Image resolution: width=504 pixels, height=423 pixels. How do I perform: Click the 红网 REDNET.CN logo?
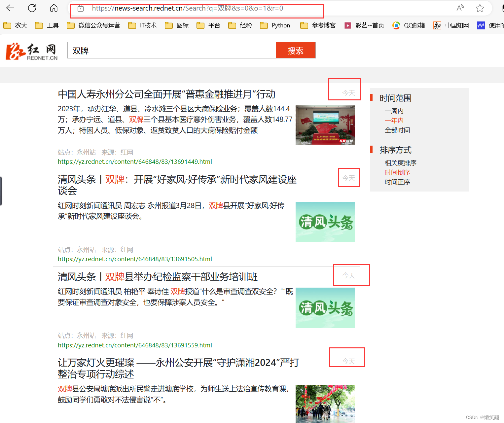(x=32, y=51)
